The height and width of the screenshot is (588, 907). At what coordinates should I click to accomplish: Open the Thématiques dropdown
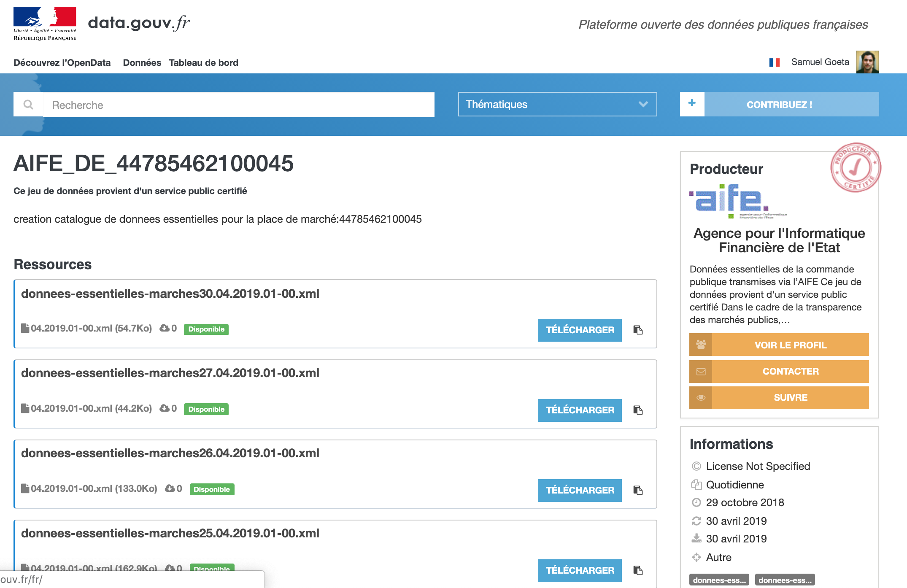click(x=548, y=104)
